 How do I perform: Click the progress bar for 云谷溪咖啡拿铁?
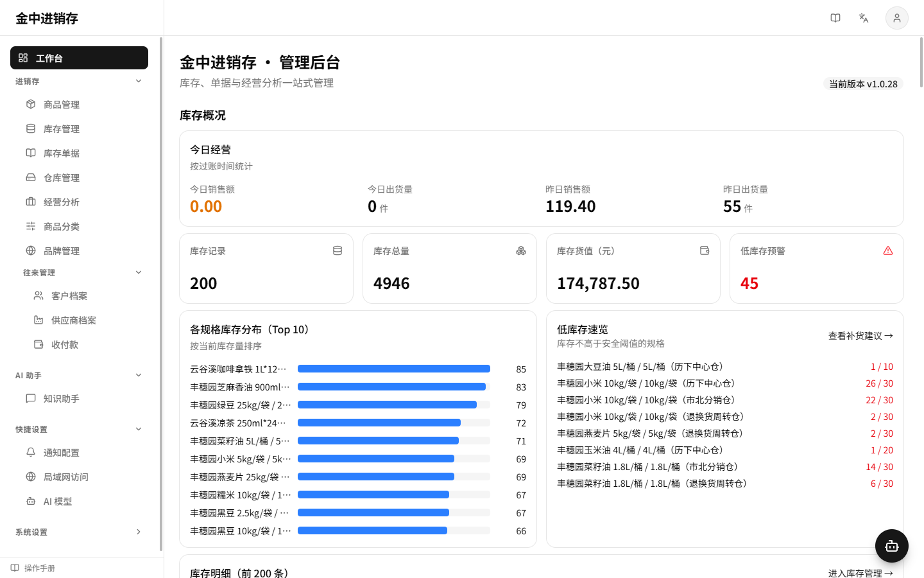coord(394,369)
